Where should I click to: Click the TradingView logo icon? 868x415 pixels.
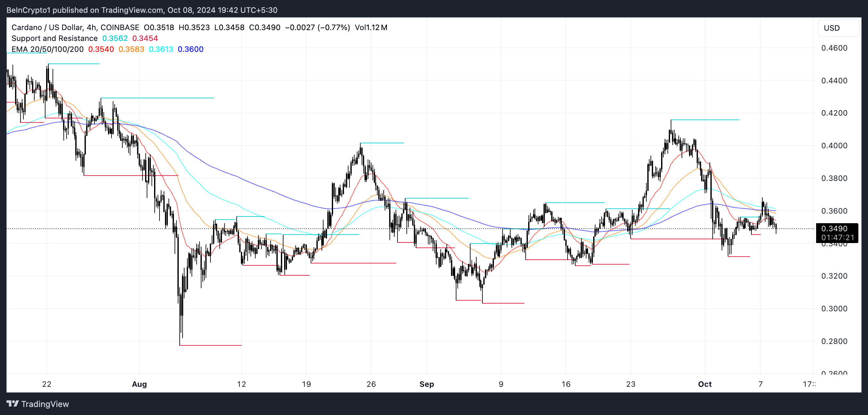click(x=12, y=403)
